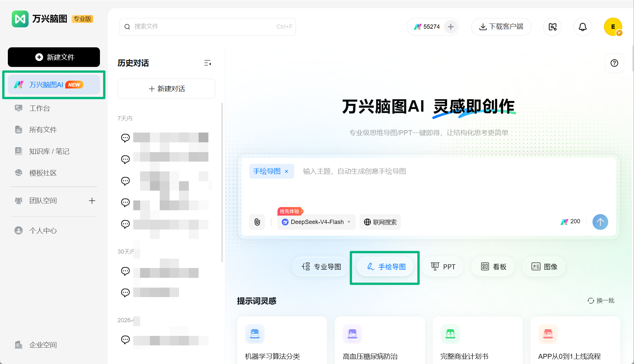The image size is (634, 364).
Task: Send the prompt with arrow button
Action: click(x=600, y=222)
